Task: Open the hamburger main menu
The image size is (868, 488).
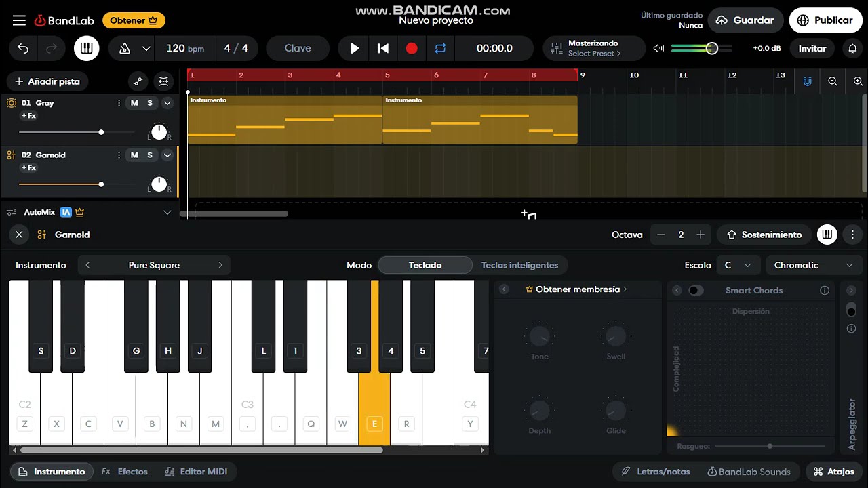Action: (19, 20)
